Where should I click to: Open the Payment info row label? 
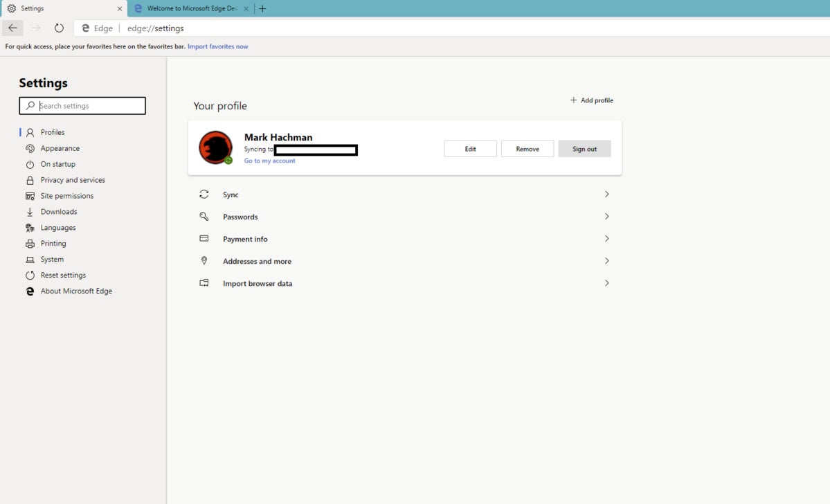245,240
